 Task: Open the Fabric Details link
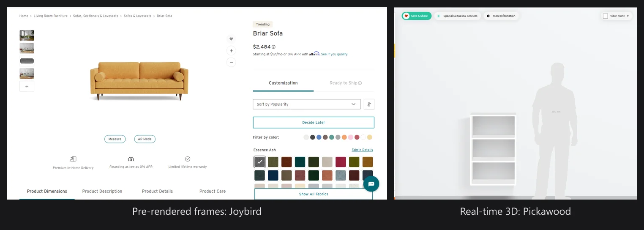coord(362,150)
